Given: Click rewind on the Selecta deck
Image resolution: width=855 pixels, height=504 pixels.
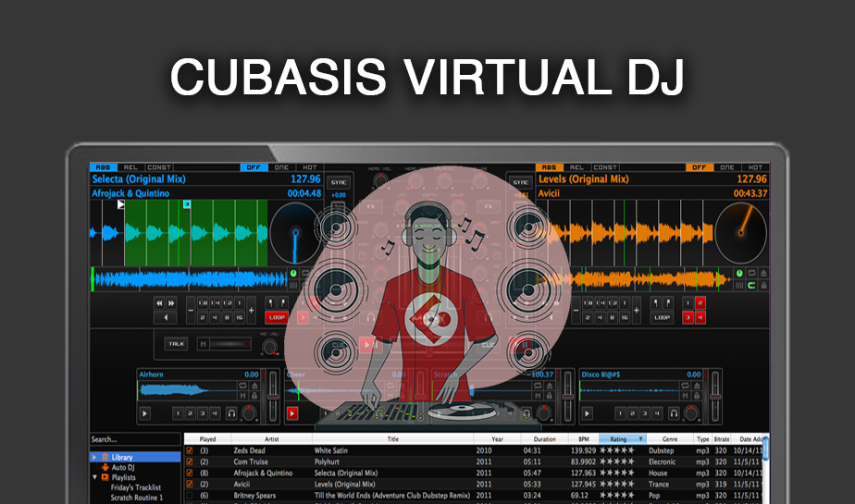Looking at the screenshot, I should pos(159,303).
